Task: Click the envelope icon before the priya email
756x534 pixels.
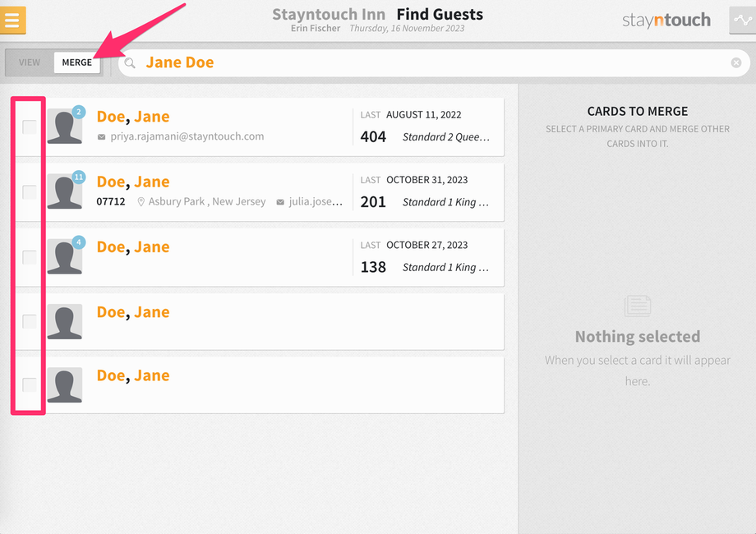Action: coord(101,137)
